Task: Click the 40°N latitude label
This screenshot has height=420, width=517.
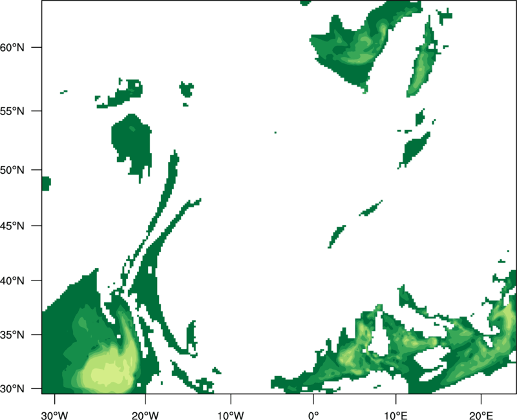Action: click(12, 281)
